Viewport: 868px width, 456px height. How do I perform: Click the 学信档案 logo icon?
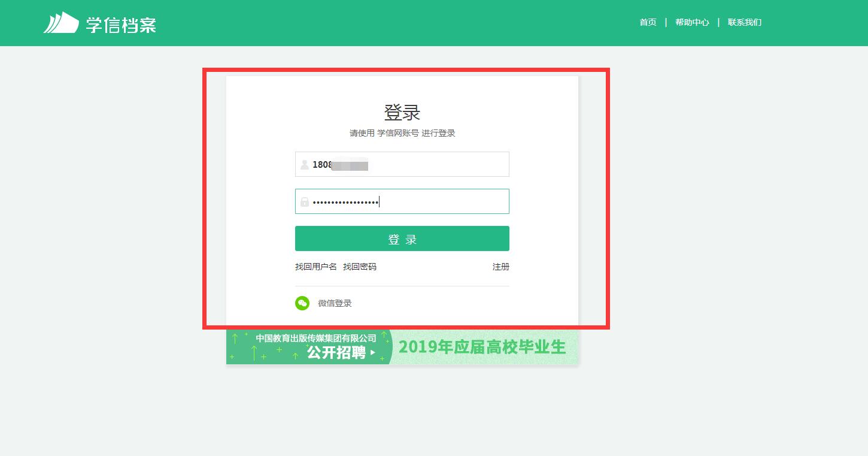click(x=61, y=23)
